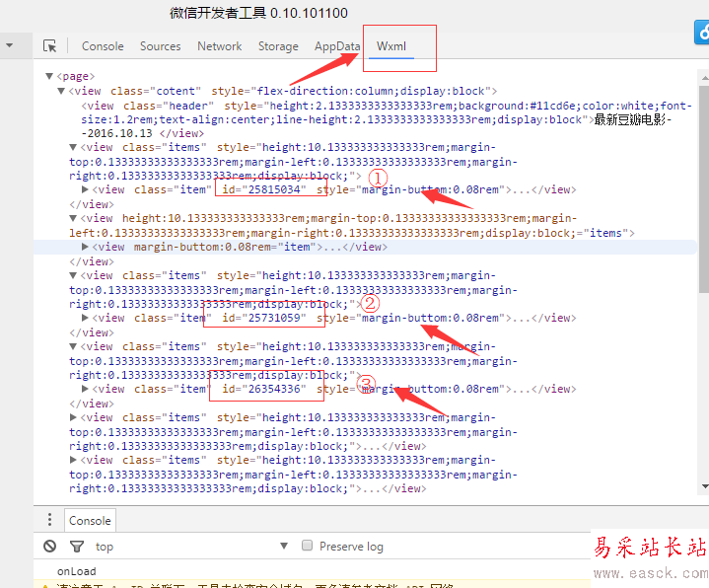Click the scrollbar up arrow

(704, 78)
